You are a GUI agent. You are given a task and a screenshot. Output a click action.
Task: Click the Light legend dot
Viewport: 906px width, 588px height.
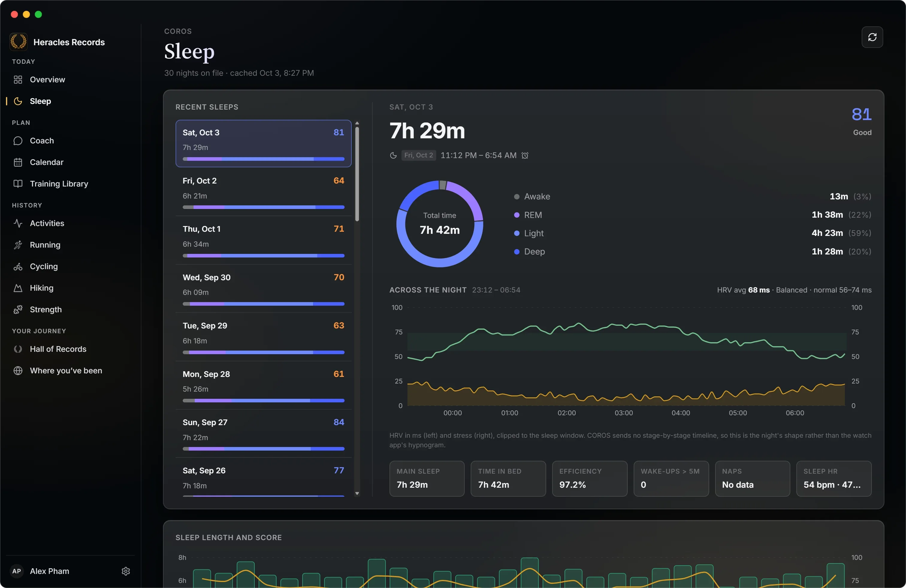click(517, 233)
